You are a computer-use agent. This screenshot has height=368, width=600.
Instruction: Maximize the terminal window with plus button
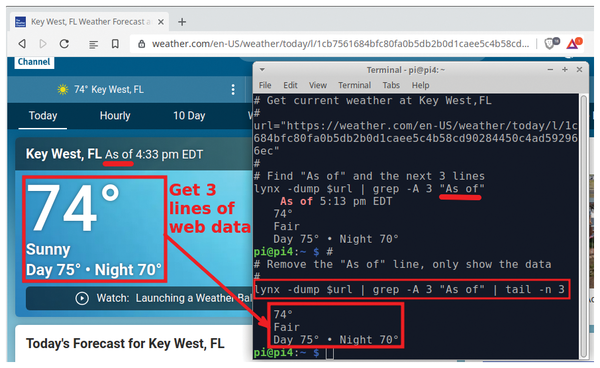(565, 70)
